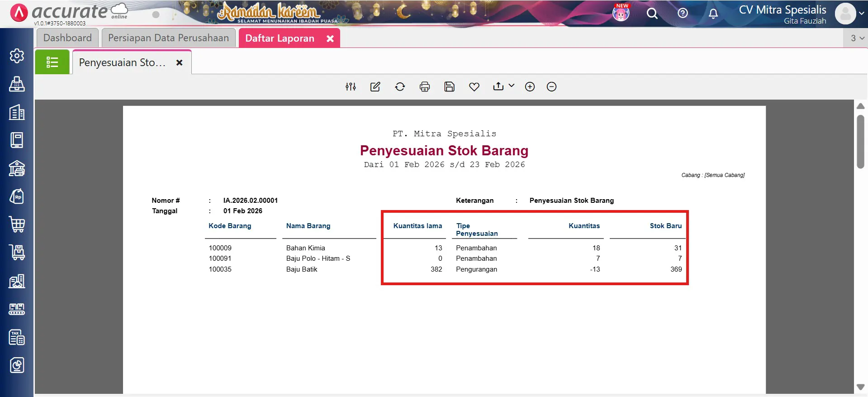Click the date 01 Feb 2026

click(x=242, y=210)
